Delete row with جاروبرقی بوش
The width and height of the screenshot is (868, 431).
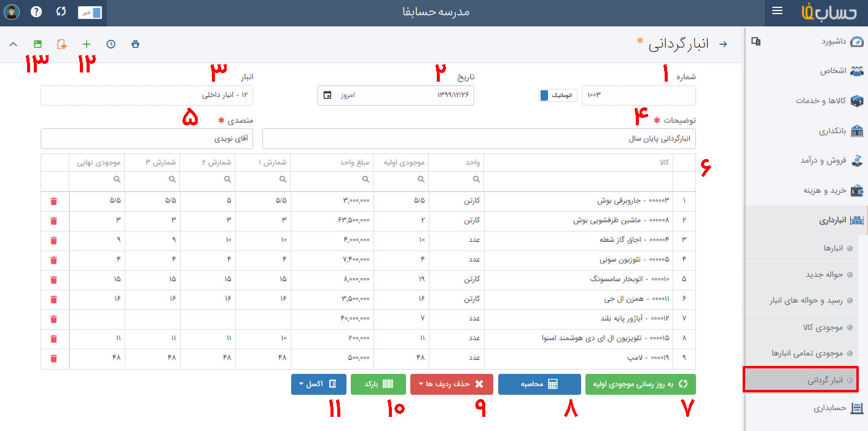(53, 201)
